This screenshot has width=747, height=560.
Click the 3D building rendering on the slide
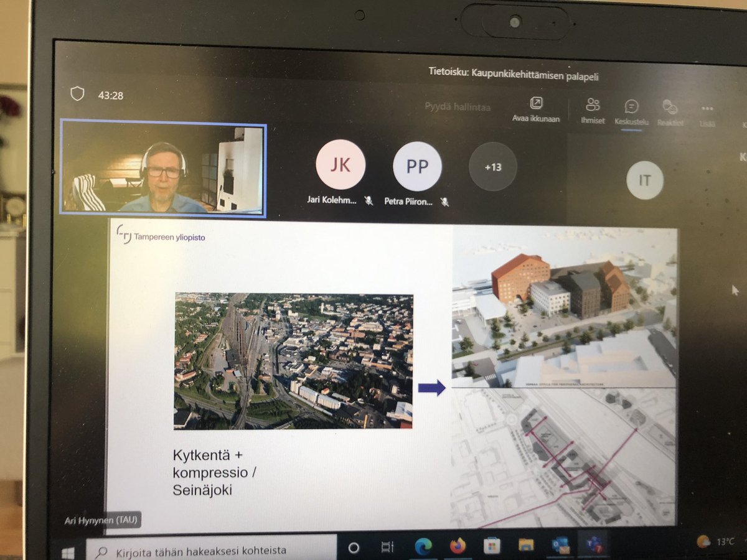(564, 307)
